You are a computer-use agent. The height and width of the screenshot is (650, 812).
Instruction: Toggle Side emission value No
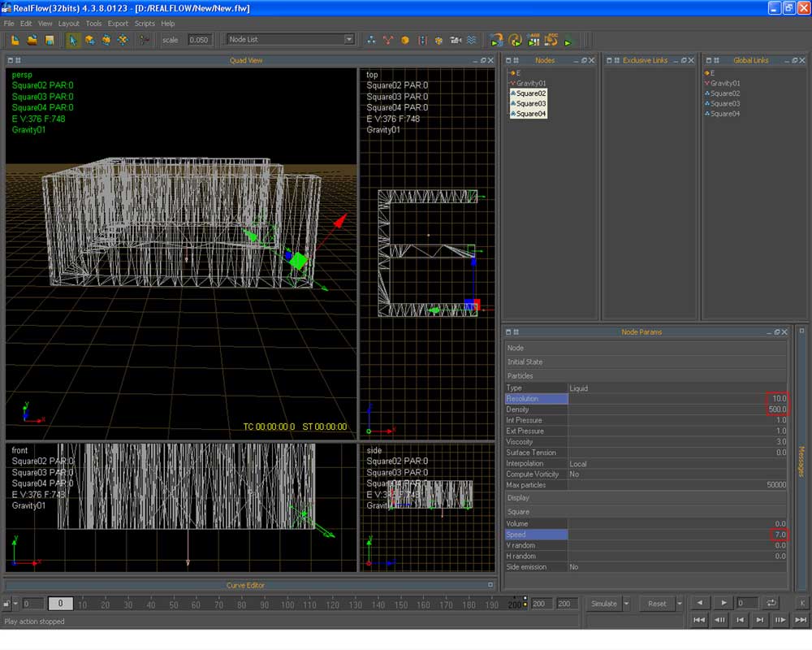coord(574,567)
